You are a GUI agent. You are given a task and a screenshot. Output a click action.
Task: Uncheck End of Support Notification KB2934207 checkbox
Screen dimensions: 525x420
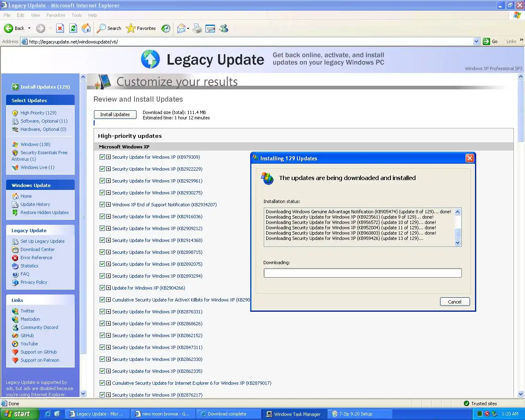(102, 204)
